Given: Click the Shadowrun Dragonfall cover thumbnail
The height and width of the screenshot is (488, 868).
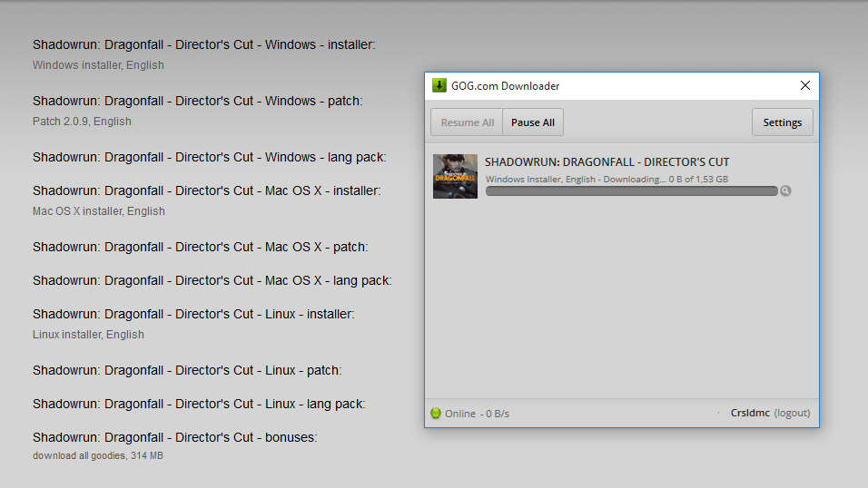Looking at the screenshot, I should (x=455, y=176).
